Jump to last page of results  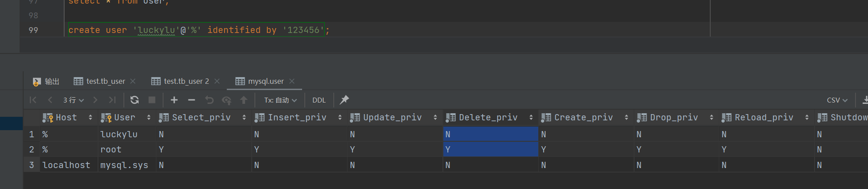pyautogui.click(x=112, y=100)
